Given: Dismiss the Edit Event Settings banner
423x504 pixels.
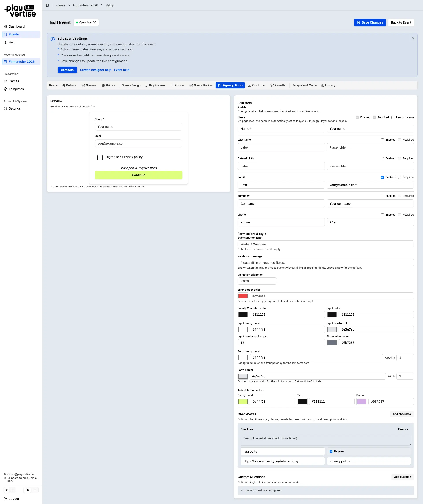Looking at the screenshot, I should (412, 38).
